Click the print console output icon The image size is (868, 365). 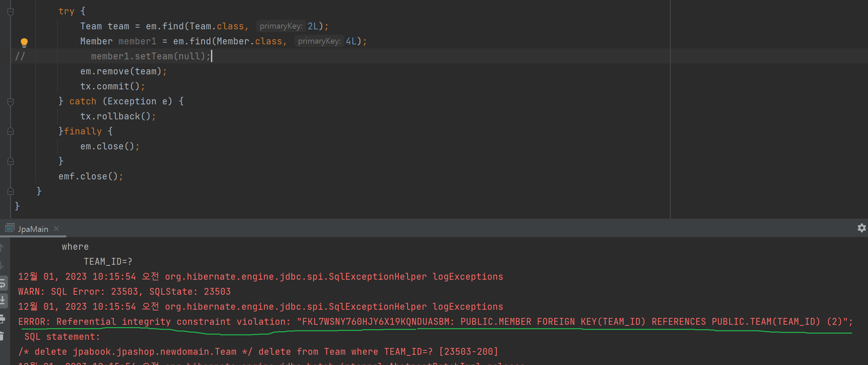3,319
